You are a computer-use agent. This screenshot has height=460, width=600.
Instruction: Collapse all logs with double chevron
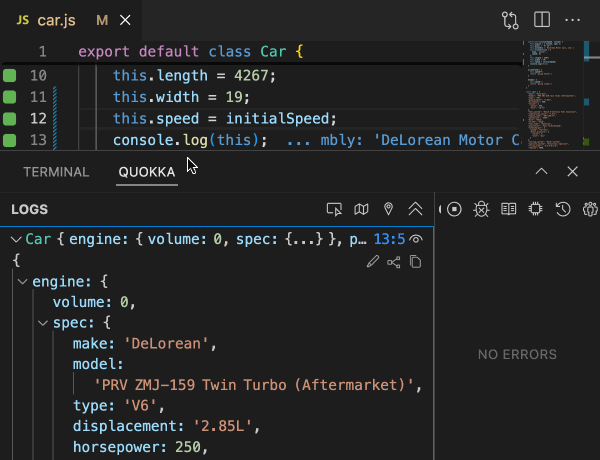pyautogui.click(x=415, y=209)
